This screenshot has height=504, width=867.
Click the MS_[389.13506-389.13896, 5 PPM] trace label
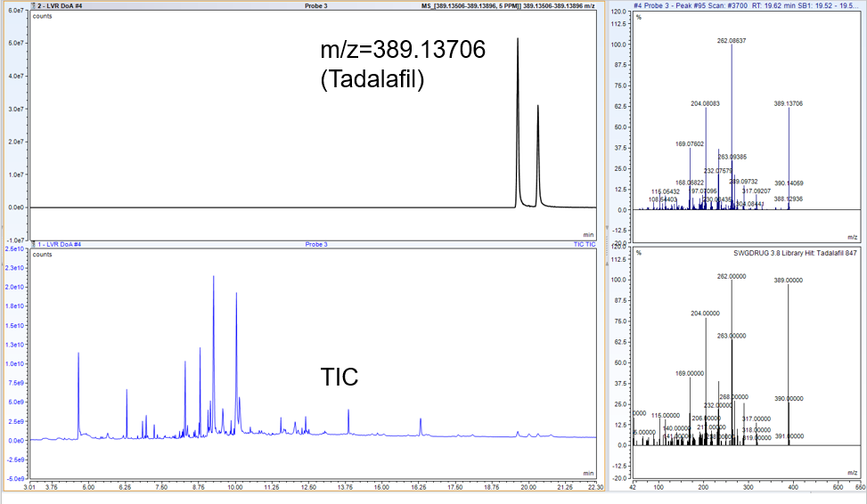click(508, 5)
